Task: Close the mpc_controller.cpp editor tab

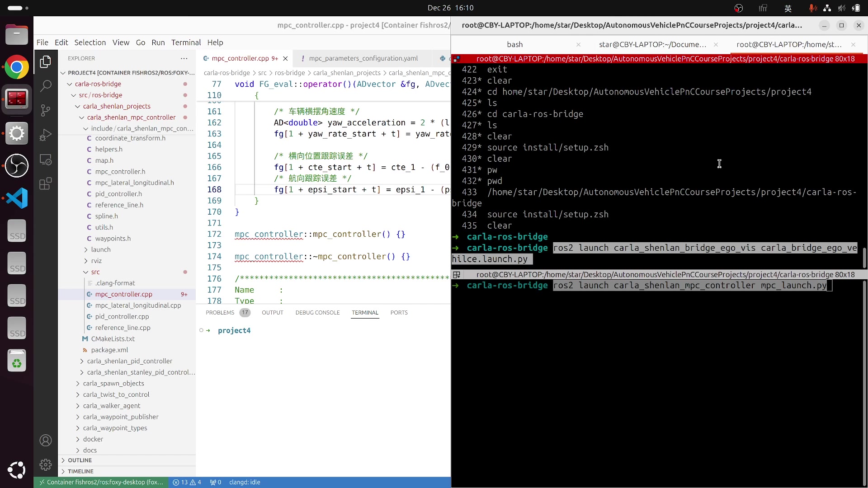Action: [285, 58]
